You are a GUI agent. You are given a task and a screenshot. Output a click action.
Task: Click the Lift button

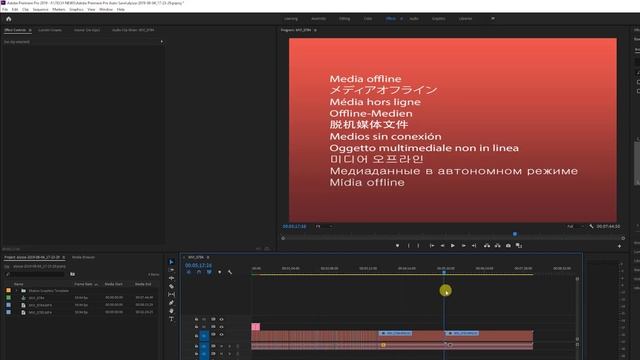coord(487,246)
